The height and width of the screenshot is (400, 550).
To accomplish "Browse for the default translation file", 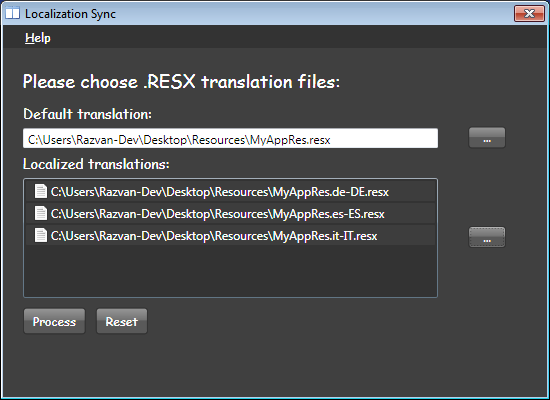I will (487, 138).
